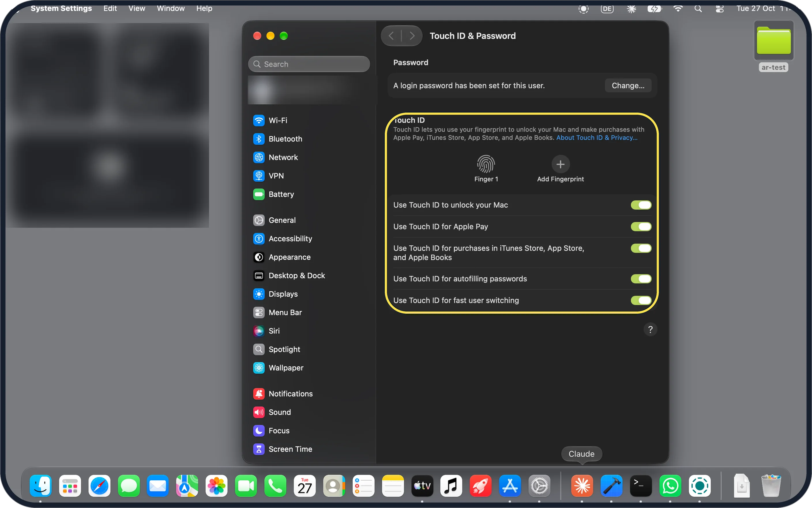Open the System Settings menu
This screenshot has width=812, height=508.
point(61,8)
